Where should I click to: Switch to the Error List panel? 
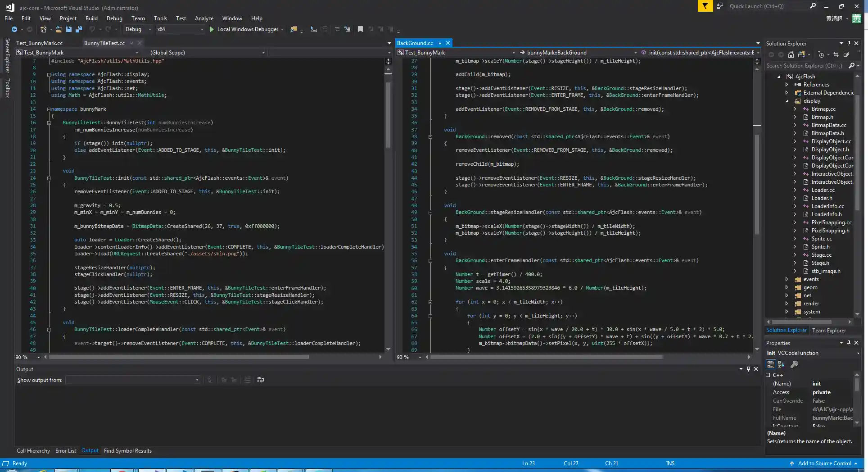pos(66,450)
